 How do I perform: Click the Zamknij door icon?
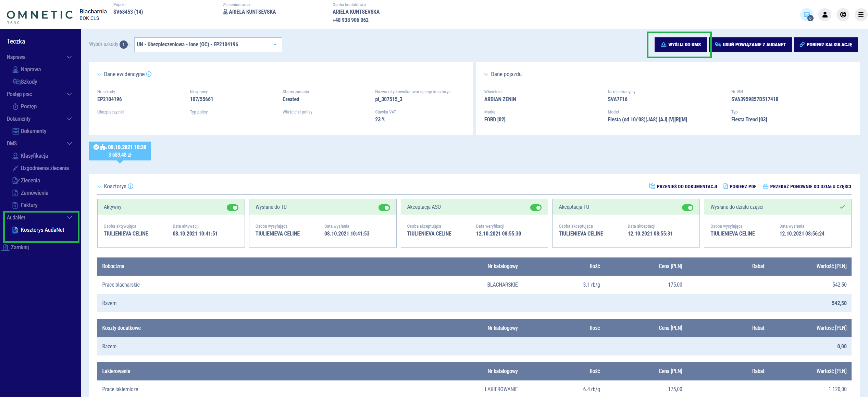pyautogui.click(x=5, y=247)
